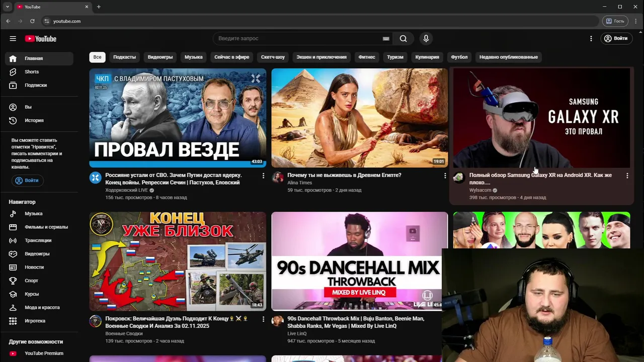Viewport: 644px width, 362px height.
Task: Select the Футбол filter chip
Action: click(459, 57)
